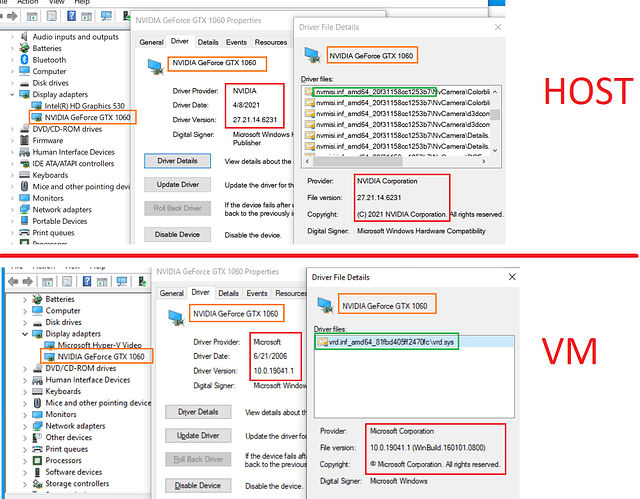This screenshot has height=499, width=640.
Task: Expand the Bluetooth category
Action: click(12, 60)
